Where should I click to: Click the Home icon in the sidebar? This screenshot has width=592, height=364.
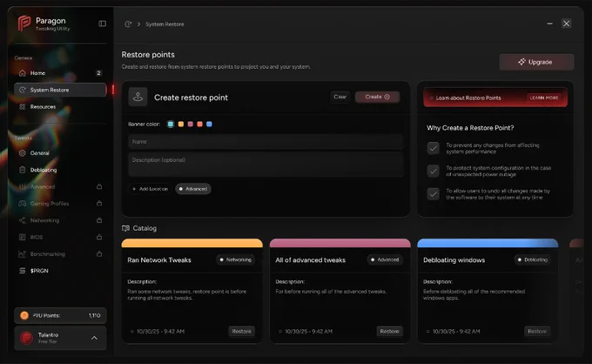pos(23,73)
